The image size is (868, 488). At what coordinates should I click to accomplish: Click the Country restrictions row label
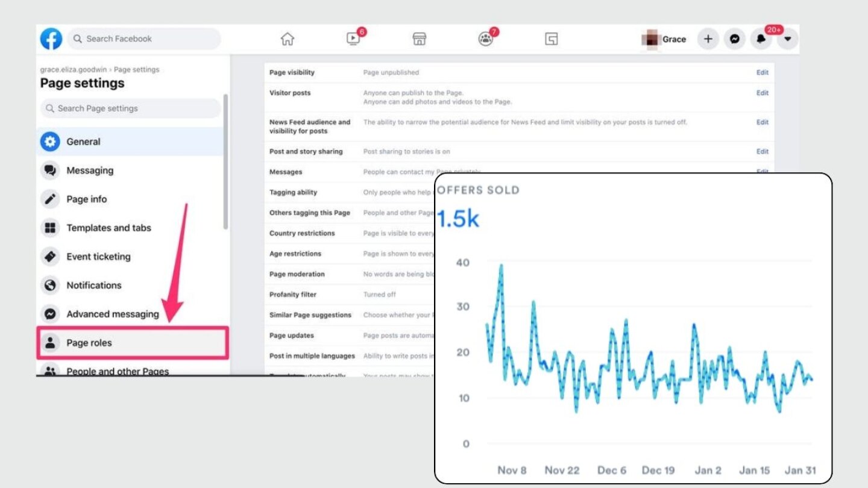[x=302, y=233]
